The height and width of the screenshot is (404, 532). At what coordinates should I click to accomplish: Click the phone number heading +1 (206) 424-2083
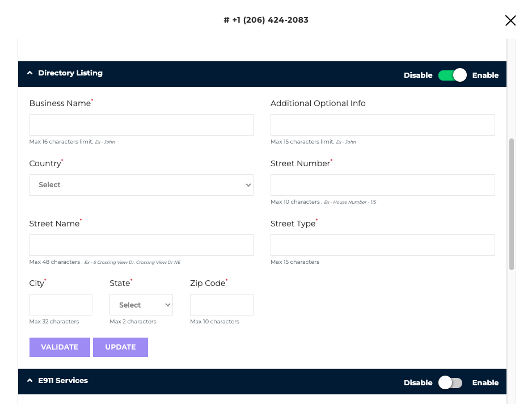[266, 20]
